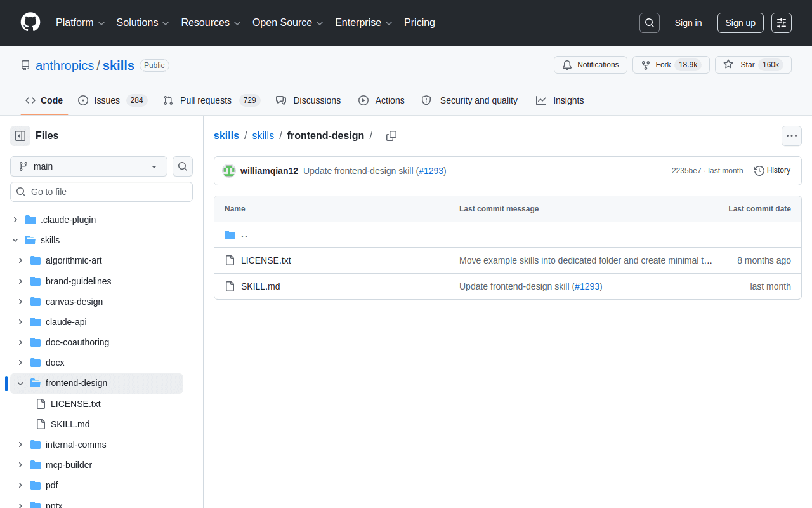Click the canvas-design folder icon
Viewport: 812px width, 508px height.
point(36,302)
